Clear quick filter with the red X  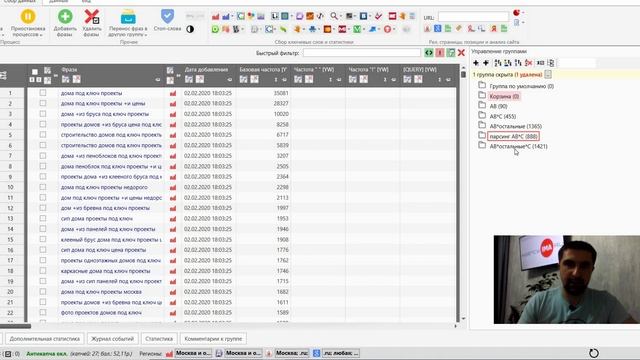tap(461, 53)
